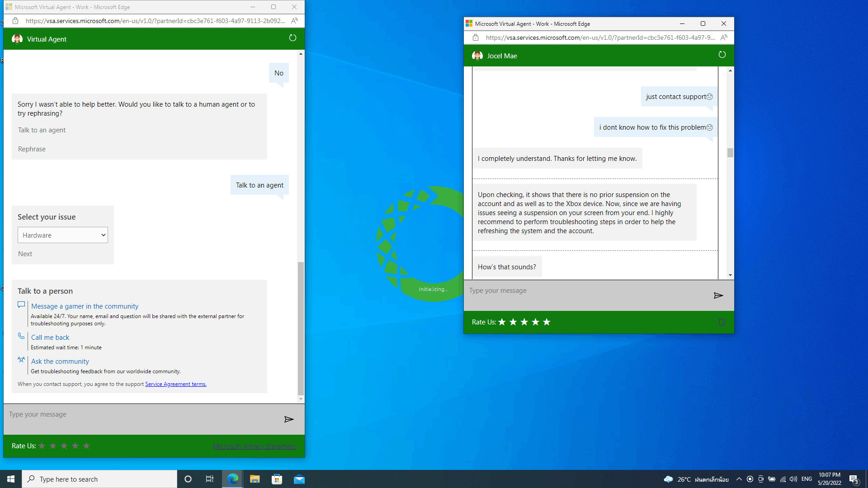The height and width of the screenshot is (488, 868).
Task: Open Mail app from taskbar
Action: point(299,479)
